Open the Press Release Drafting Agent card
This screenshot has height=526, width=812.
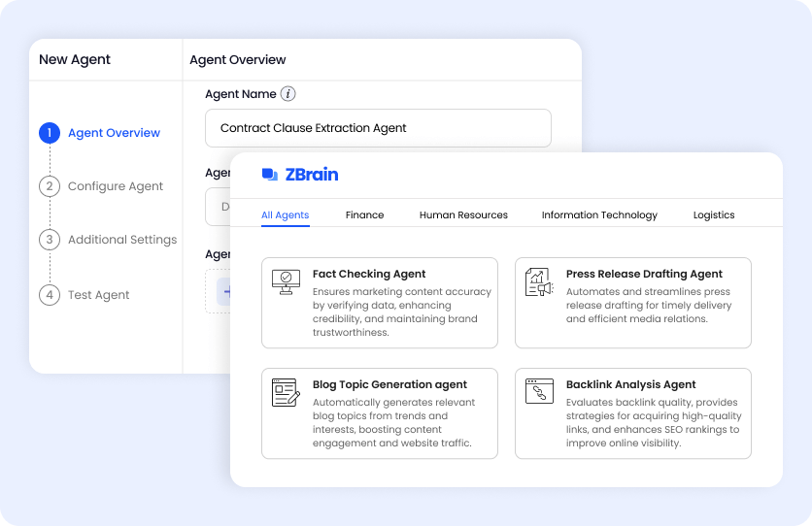coord(633,303)
